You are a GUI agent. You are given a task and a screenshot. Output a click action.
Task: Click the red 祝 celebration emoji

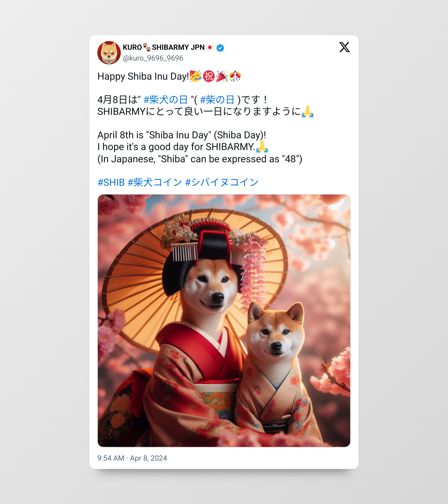tap(209, 77)
